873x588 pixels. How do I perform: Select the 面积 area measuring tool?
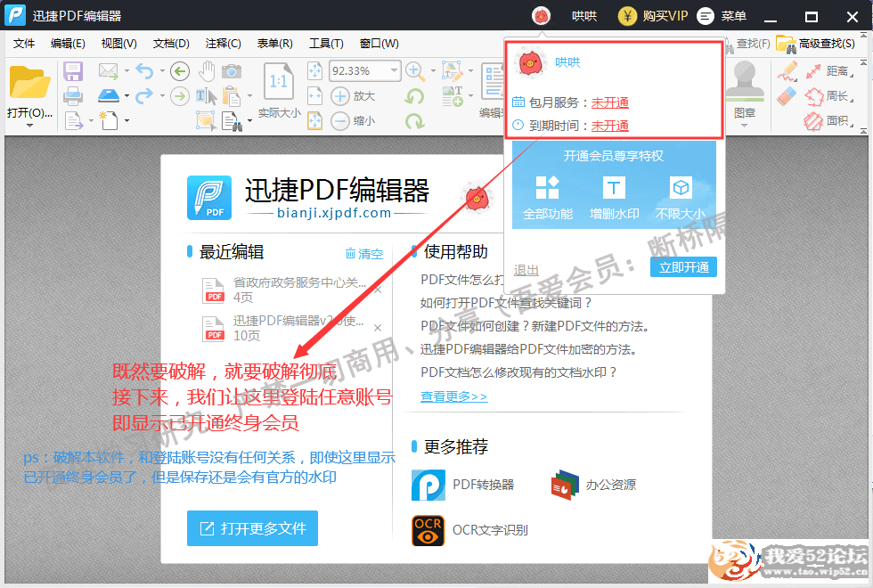tap(828, 120)
